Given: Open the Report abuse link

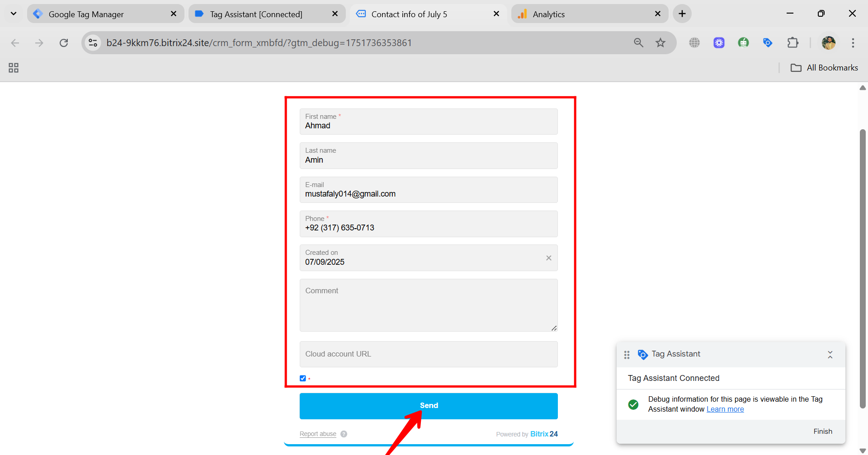Looking at the screenshot, I should pos(318,434).
